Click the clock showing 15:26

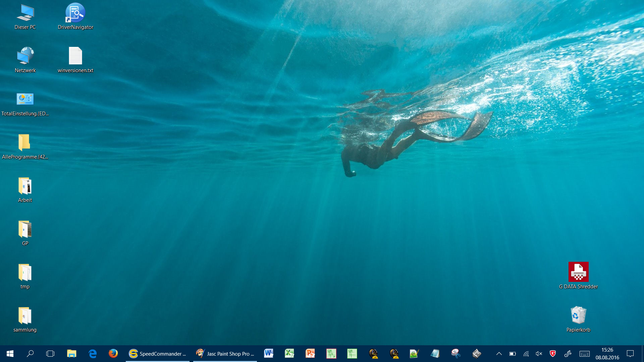pyautogui.click(x=607, y=354)
